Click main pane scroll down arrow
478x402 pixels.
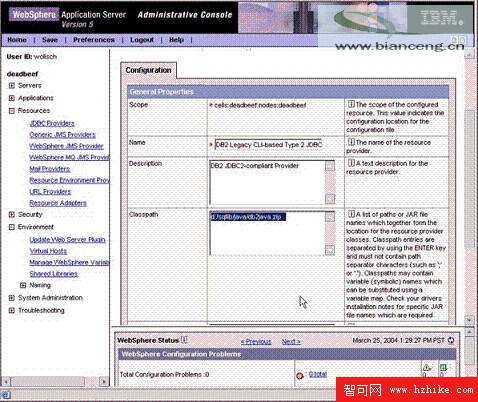pyautogui.click(x=469, y=320)
